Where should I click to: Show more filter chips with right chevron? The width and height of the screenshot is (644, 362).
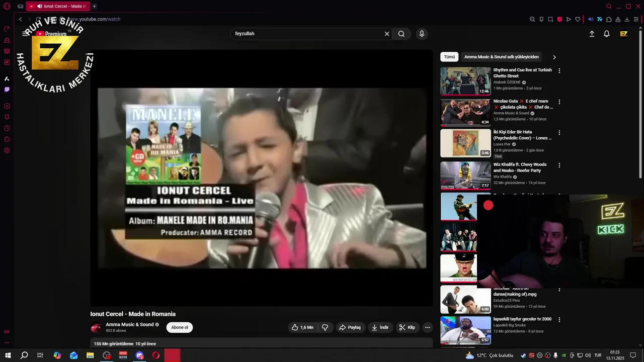[554, 57]
